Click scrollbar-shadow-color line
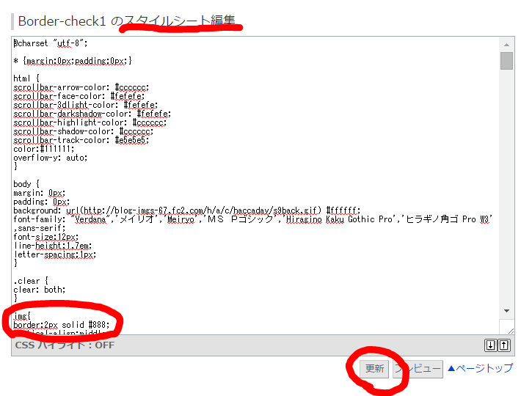This screenshot has width=532, height=396. [x=84, y=131]
